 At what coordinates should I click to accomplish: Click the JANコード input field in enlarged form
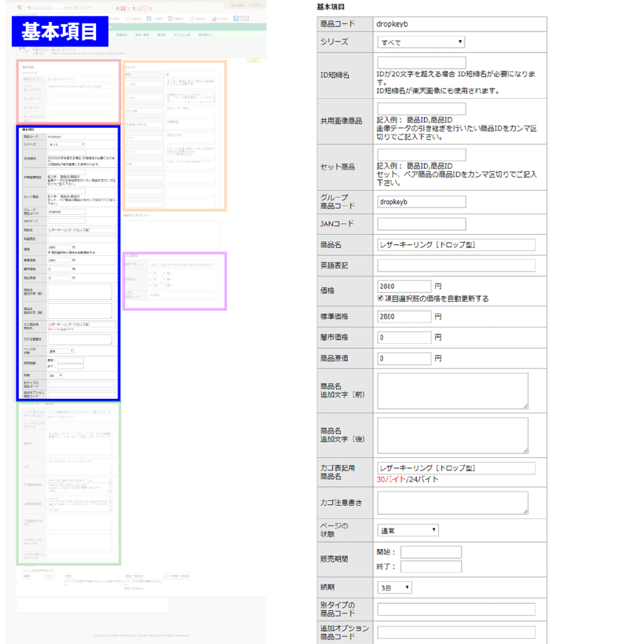(421, 224)
